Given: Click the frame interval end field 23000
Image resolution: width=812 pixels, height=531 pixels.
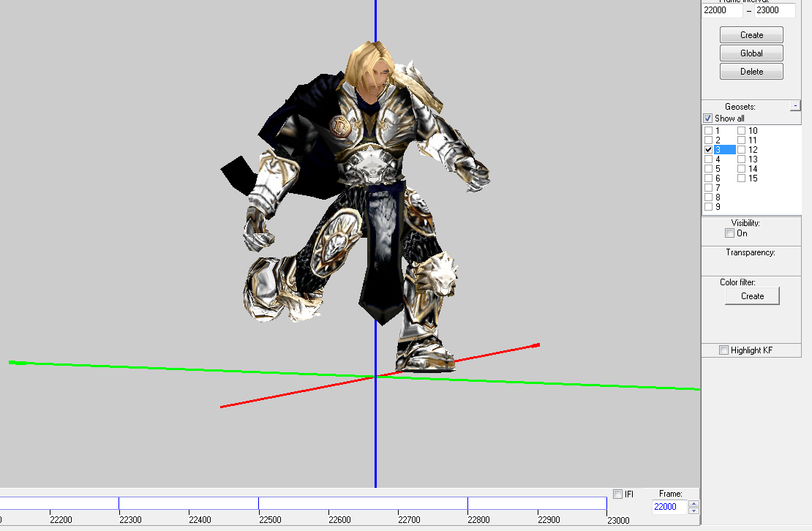Looking at the screenshot, I should [x=775, y=10].
